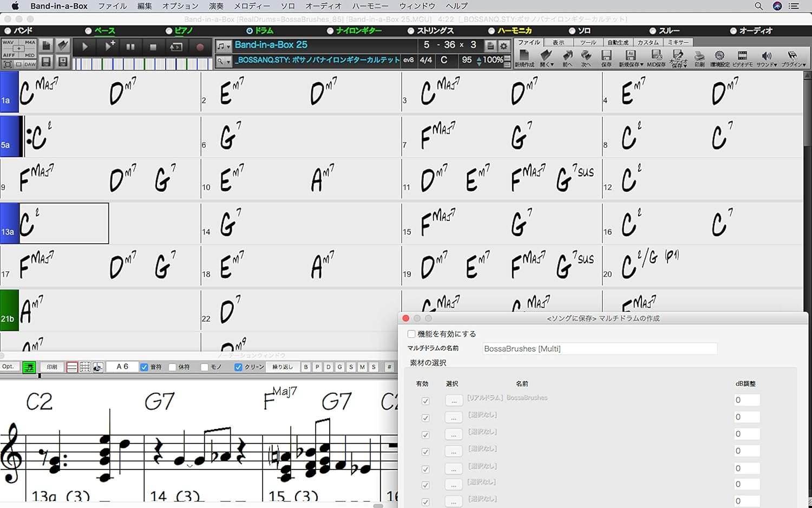The width and height of the screenshot is (812, 508).
Task: Click the Stop playback button
Action: (x=153, y=47)
